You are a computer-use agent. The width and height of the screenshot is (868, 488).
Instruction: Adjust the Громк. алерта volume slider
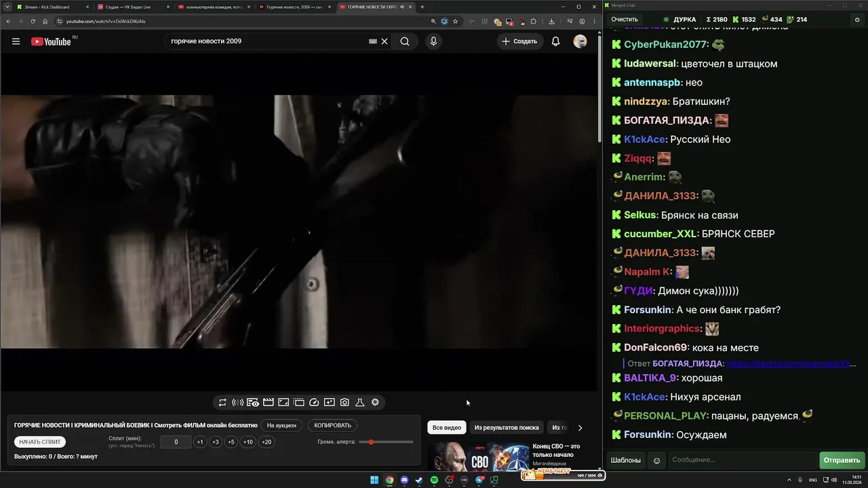point(386,442)
